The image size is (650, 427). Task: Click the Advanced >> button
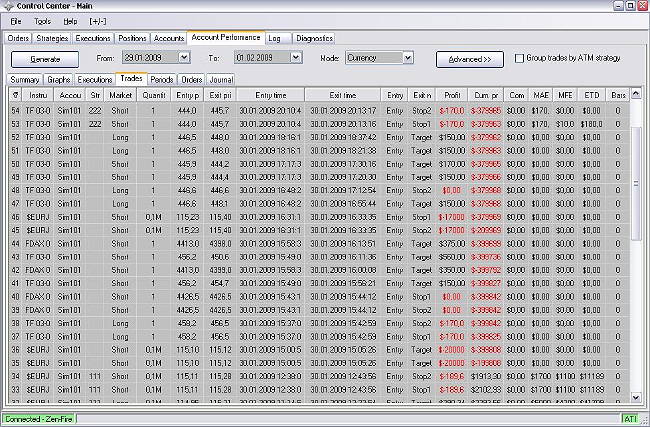click(469, 59)
